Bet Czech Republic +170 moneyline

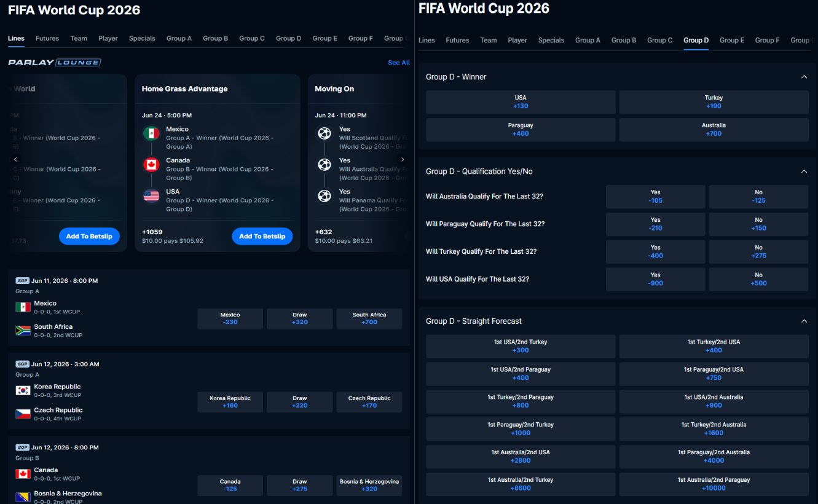click(369, 402)
